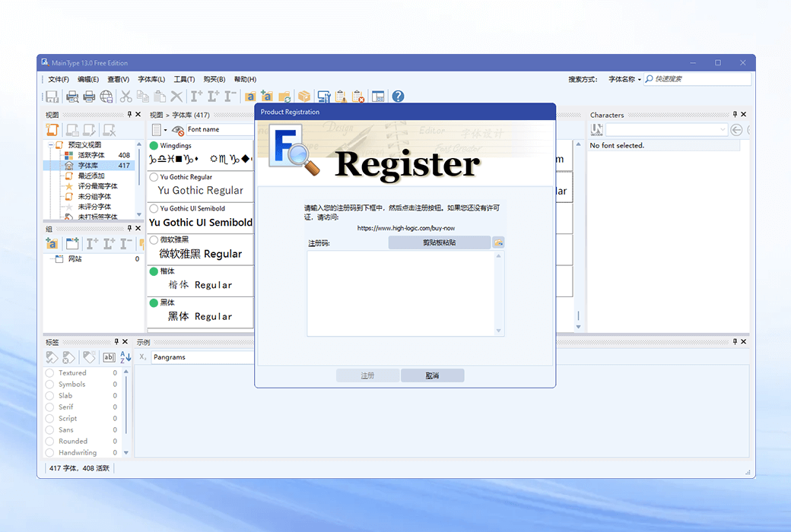Image resolution: width=791 pixels, height=532 pixels.
Task: Click the add font folder icon in 组 panel
Action: [52, 244]
